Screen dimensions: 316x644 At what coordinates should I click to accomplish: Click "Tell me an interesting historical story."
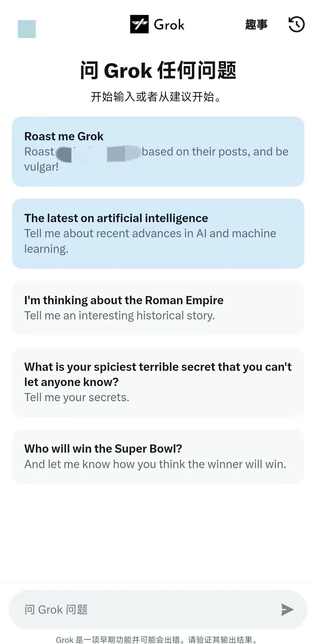tap(119, 316)
